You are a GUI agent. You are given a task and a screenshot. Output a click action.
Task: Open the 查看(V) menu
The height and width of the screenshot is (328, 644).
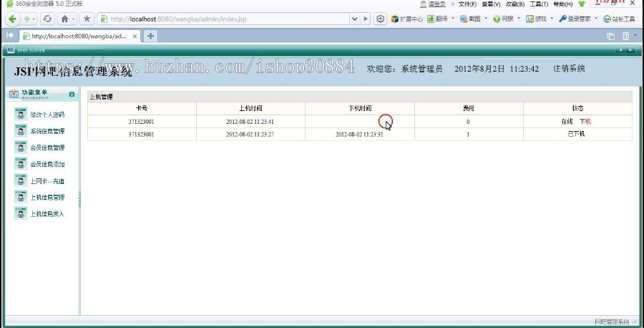pyautogui.click(x=491, y=4)
